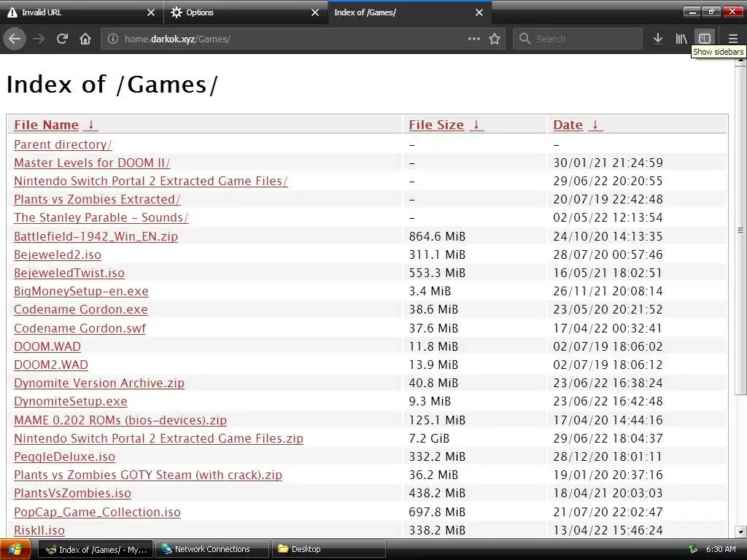747x560 pixels.
Task: Download DOOM.WAD file
Action: click(x=47, y=346)
